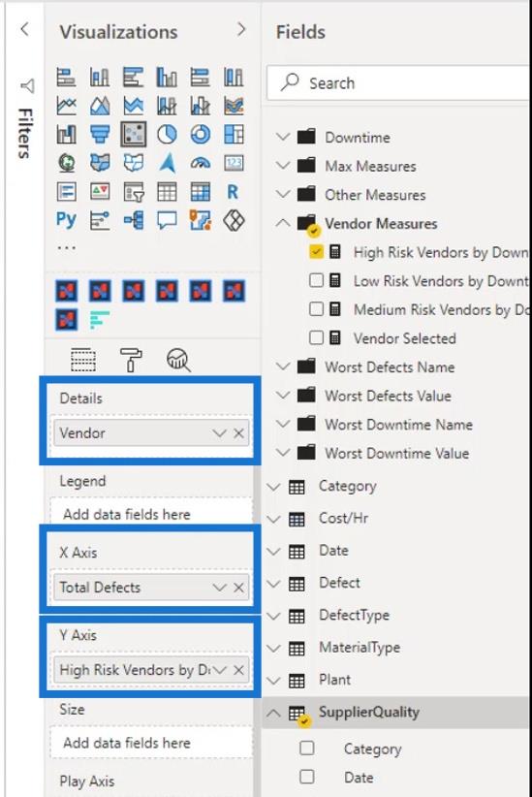Choose the treemap visualization
This screenshot has height=797, width=532.
pyautogui.click(x=234, y=134)
